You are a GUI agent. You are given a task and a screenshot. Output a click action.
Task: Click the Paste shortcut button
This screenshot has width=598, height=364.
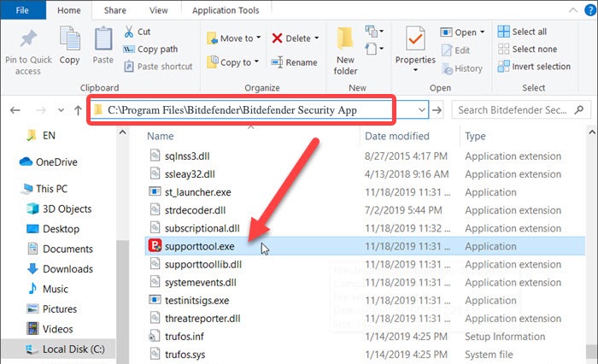tap(159, 67)
